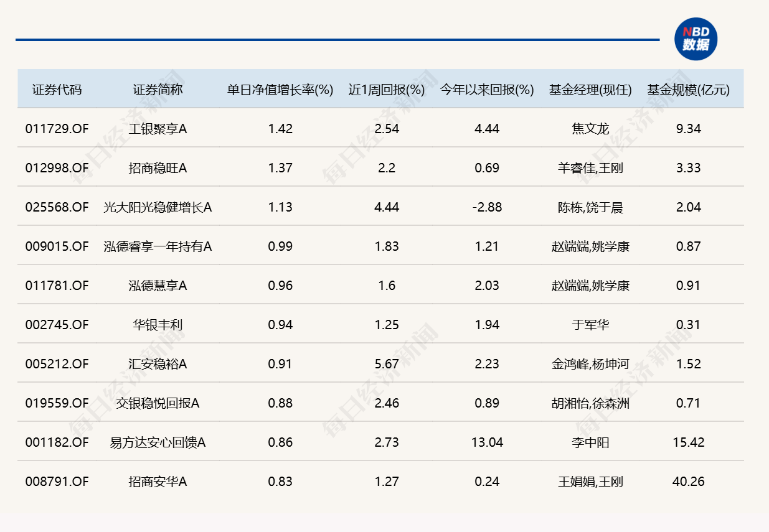Select fund code 011729.OF
The image size is (769, 532).
click(x=57, y=129)
